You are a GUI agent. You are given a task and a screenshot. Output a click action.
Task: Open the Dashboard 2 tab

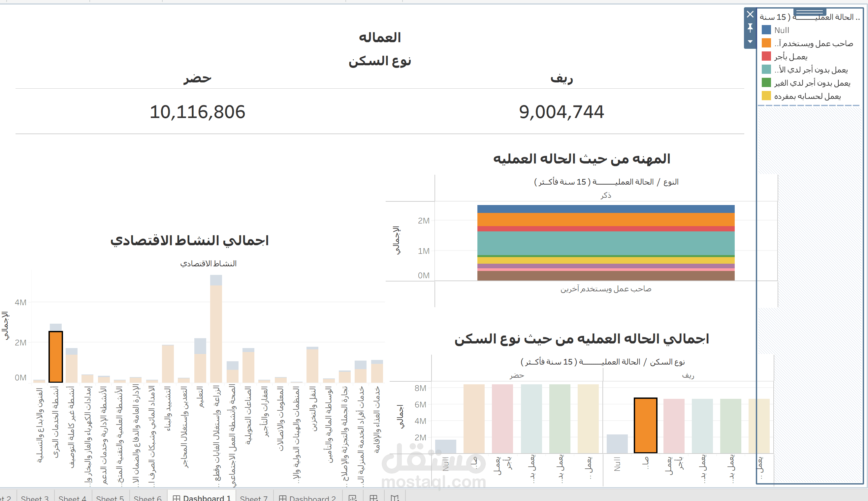pyautogui.click(x=307, y=498)
